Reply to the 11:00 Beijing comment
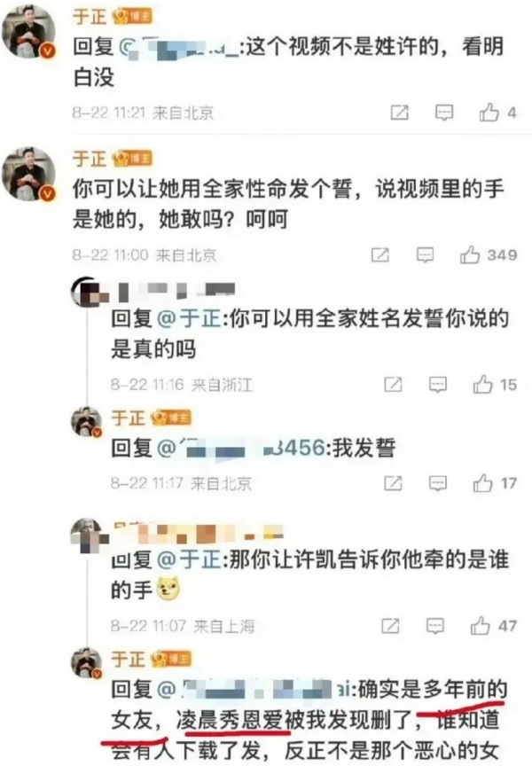This screenshot has width=532, height=766. [425, 254]
